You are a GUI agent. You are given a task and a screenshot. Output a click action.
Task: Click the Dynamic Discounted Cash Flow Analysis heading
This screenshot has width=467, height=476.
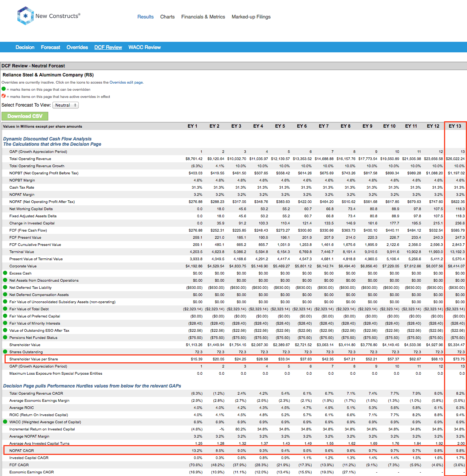47,139
